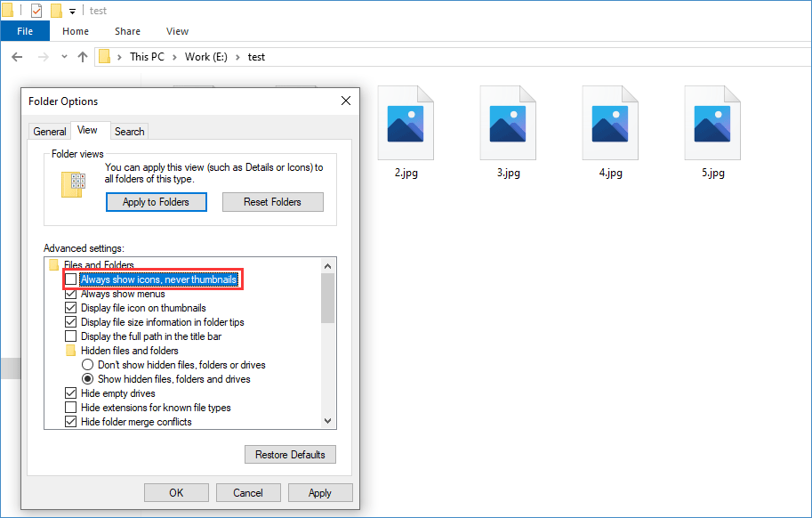Image resolution: width=812 pixels, height=518 pixels.
Task: Open the address bar history dropdown
Action: click(x=63, y=56)
